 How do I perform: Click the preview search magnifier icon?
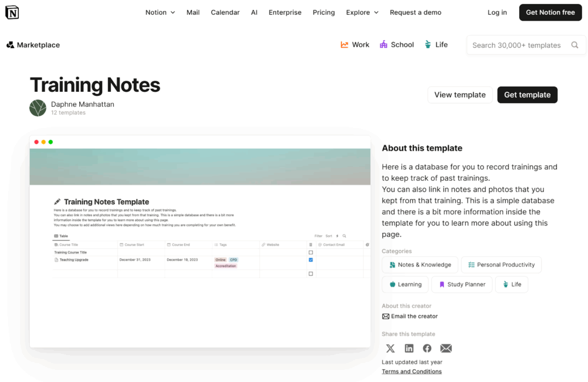coord(345,236)
